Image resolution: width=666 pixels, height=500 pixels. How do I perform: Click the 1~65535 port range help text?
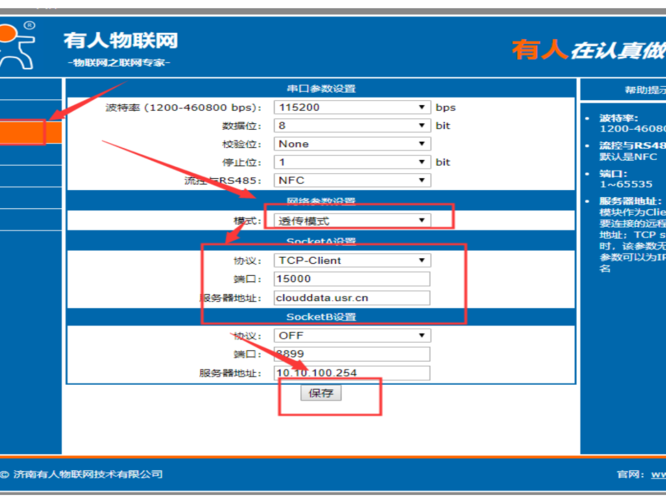point(626,184)
